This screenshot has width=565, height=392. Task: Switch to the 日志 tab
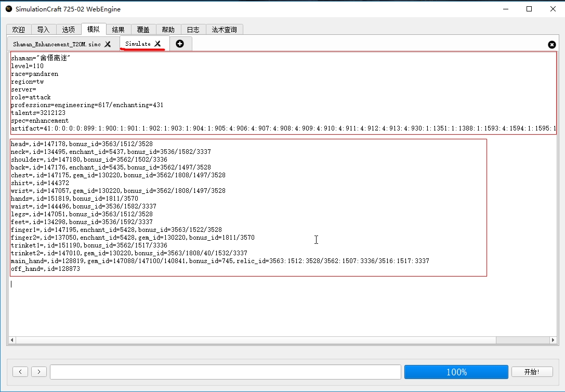tap(193, 30)
